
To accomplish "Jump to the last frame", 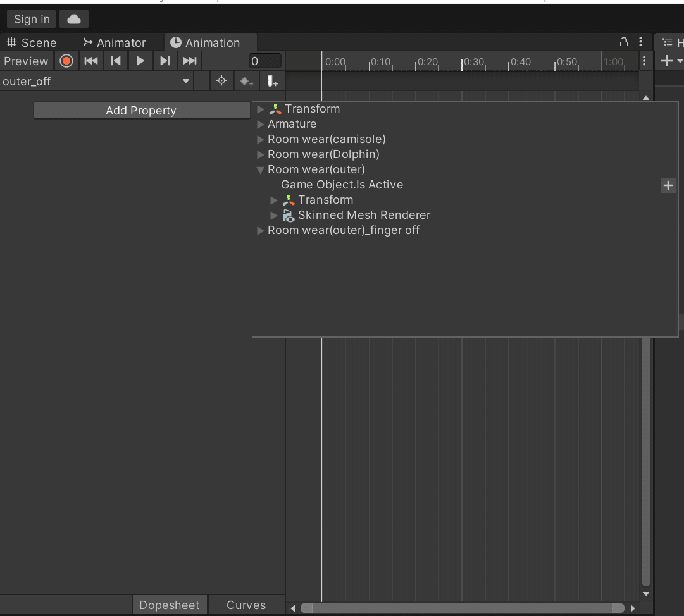I will point(189,61).
